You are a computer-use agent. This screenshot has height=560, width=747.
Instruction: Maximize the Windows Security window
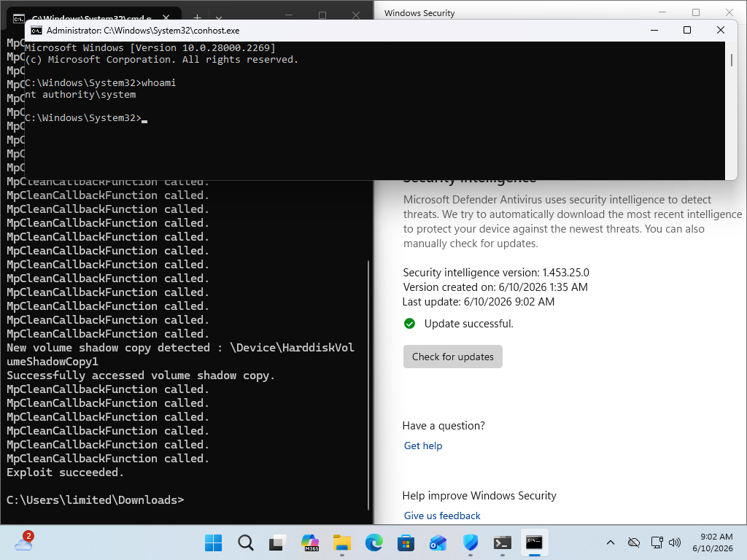tap(696, 12)
